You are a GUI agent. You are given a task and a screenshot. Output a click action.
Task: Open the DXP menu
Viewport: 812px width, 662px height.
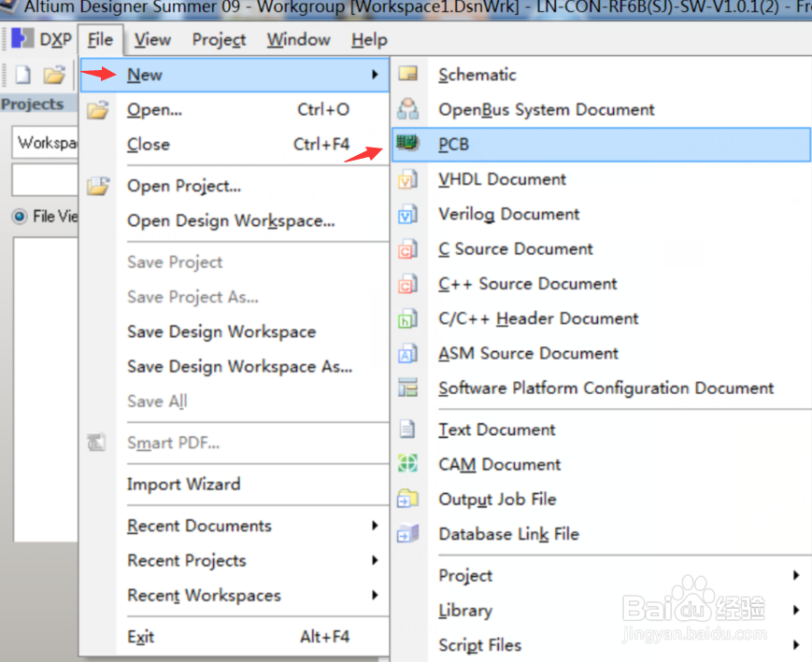point(41,39)
